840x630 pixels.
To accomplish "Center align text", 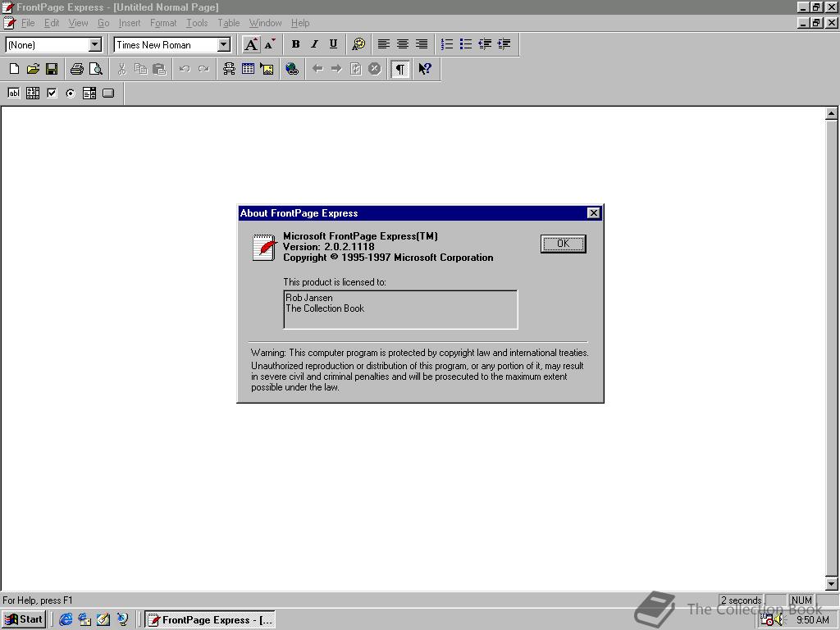I will pyautogui.click(x=402, y=44).
